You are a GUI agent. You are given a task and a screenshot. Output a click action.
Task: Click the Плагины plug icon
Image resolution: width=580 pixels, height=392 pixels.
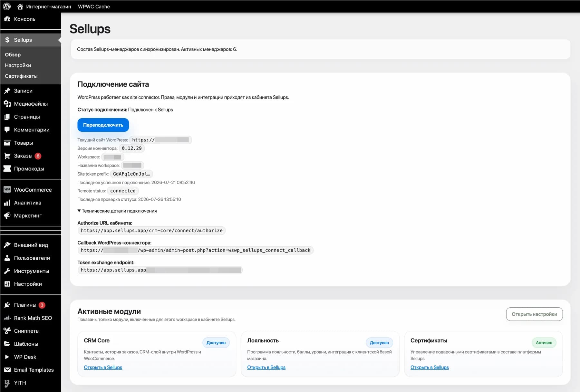[7, 305]
